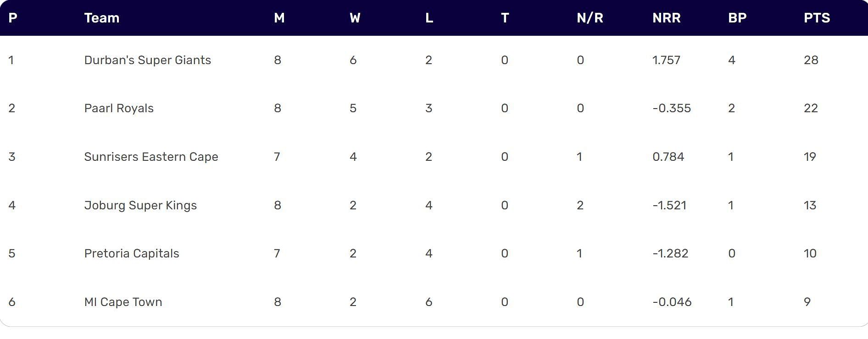
Task: Click the W column header
Action: [x=355, y=18]
